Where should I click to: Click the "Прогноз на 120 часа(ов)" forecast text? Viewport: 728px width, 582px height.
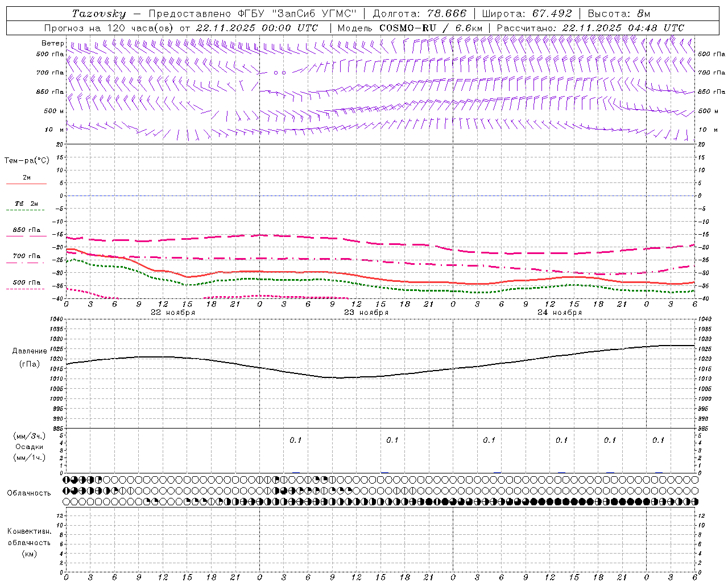[110, 28]
